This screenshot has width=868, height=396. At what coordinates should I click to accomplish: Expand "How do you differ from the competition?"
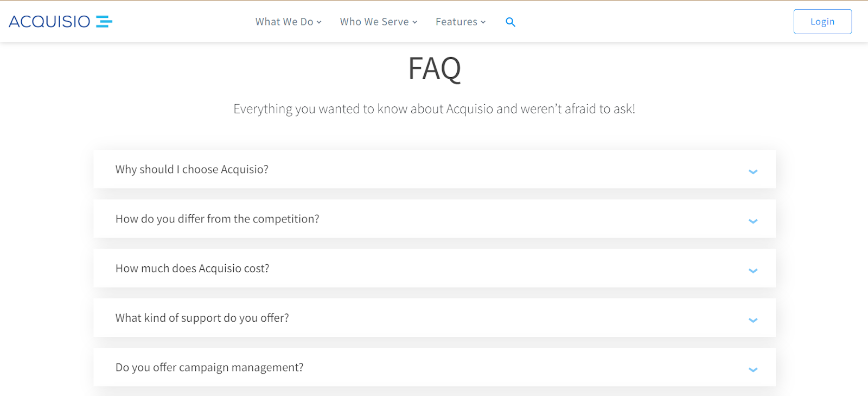pyautogui.click(x=752, y=221)
